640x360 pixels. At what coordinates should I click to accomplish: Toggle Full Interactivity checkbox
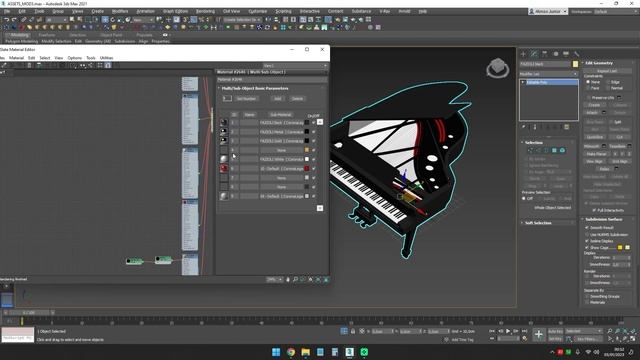(x=594, y=210)
